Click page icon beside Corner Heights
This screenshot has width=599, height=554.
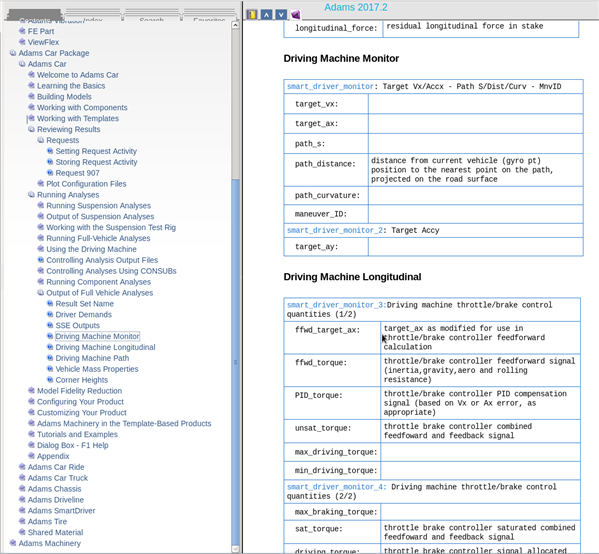point(50,380)
